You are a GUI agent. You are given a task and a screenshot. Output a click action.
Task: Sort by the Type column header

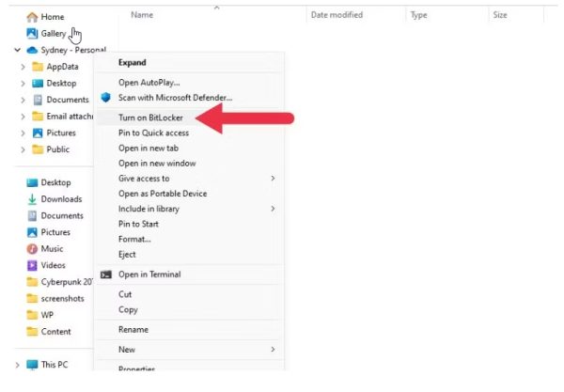pos(418,15)
